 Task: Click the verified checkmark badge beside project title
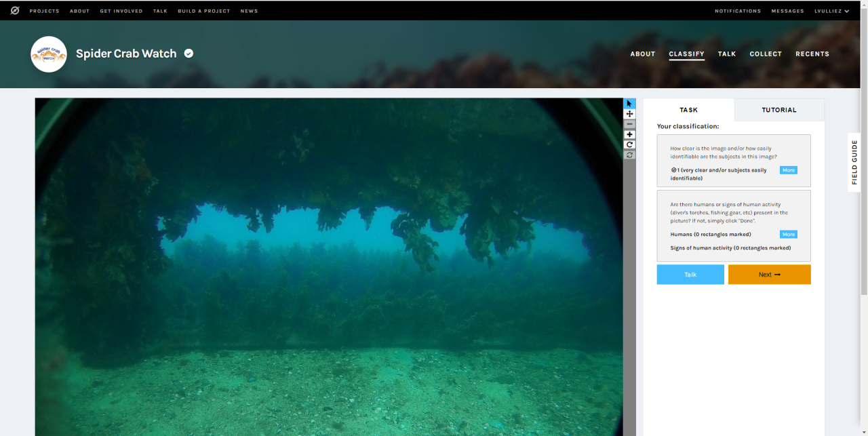click(x=189, y=54)
